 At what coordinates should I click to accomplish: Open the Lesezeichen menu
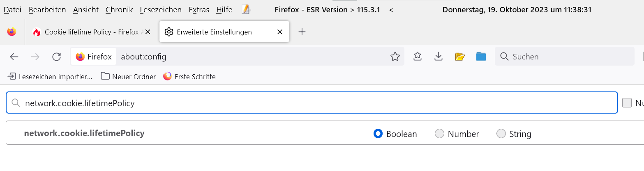click(x=160, y=9)
